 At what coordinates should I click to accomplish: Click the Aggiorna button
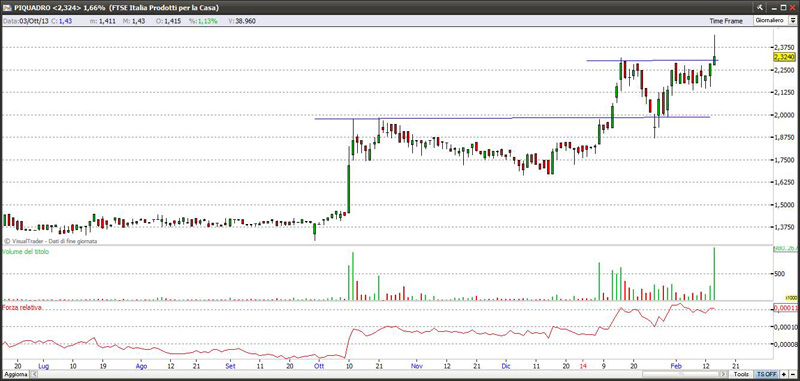15,374
